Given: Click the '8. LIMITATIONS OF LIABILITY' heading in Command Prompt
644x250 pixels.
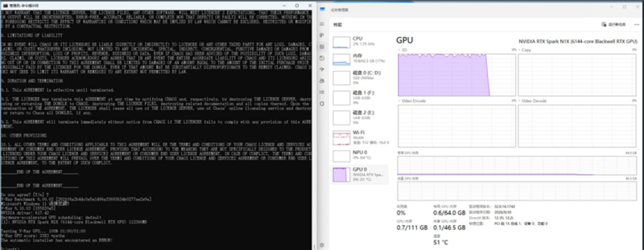Looking at the screenshot, I should click(x=32, y=36).
